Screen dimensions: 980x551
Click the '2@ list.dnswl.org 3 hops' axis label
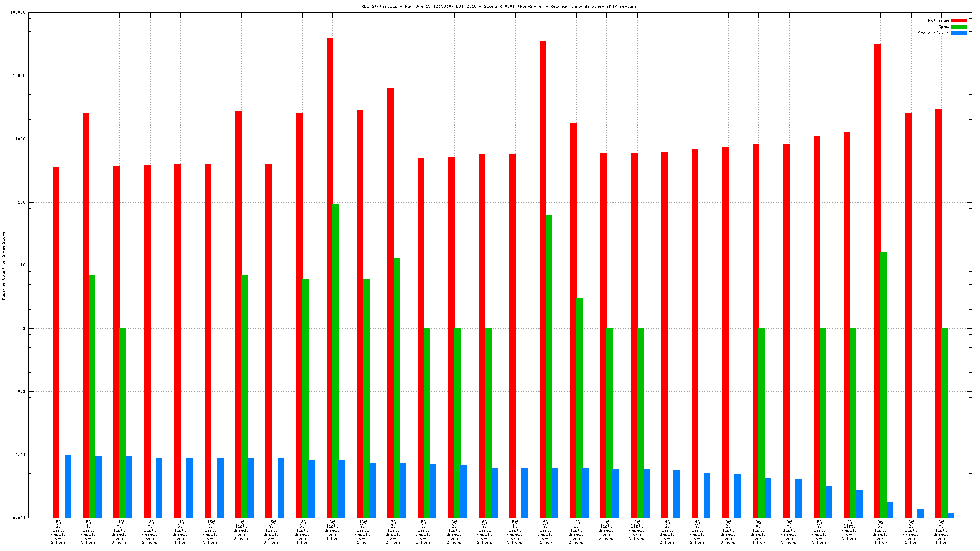click(850, 530)
